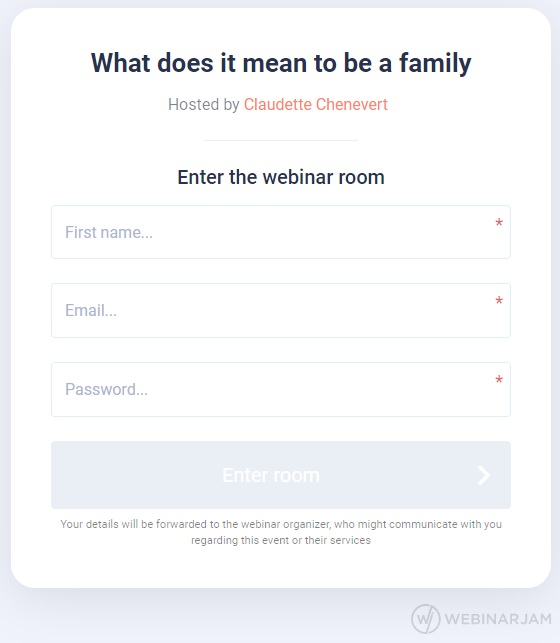Click the chevron arrow on Enter room button
560x643 pixels.
pyautogui.click(x=484, y=475)
